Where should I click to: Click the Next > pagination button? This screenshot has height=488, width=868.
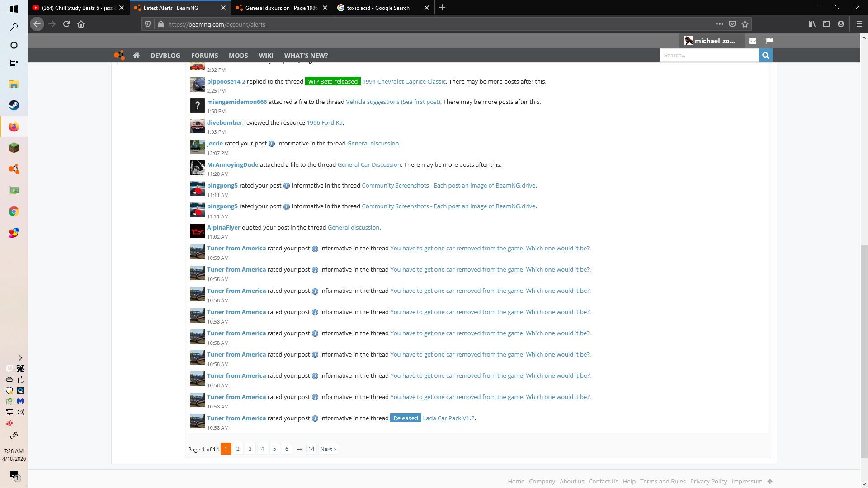328,449
